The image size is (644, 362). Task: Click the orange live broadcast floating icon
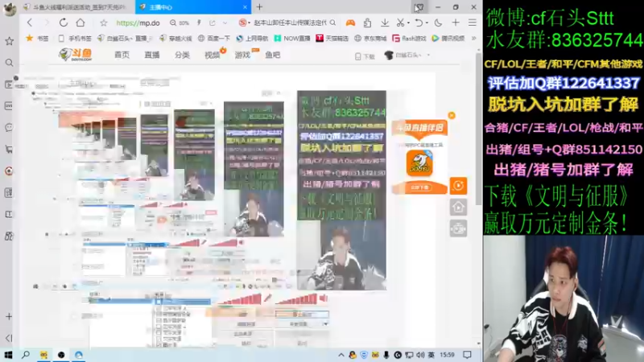[x=458, y=186]
